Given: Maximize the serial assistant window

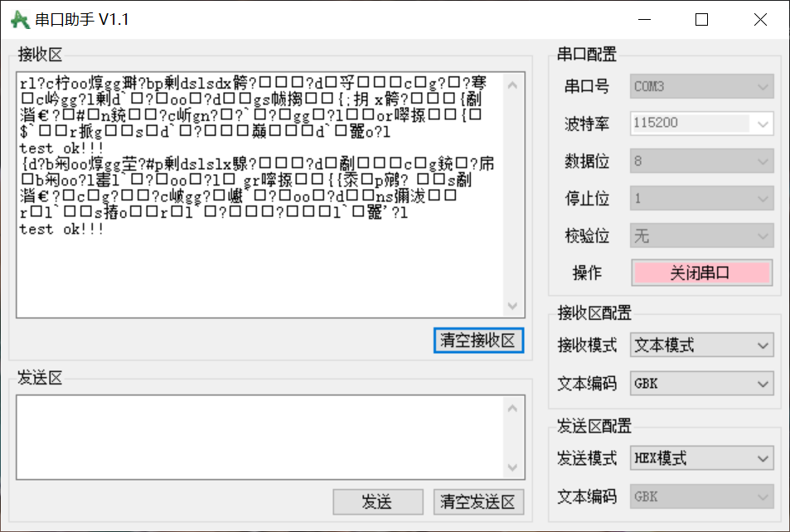Looking at the screenshot, I should point(701,20).
